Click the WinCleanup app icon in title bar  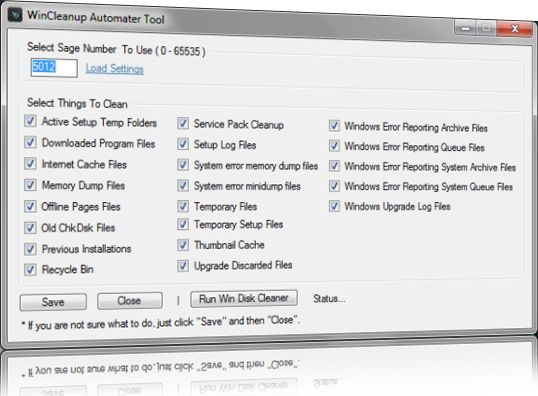tap(15, 15)
